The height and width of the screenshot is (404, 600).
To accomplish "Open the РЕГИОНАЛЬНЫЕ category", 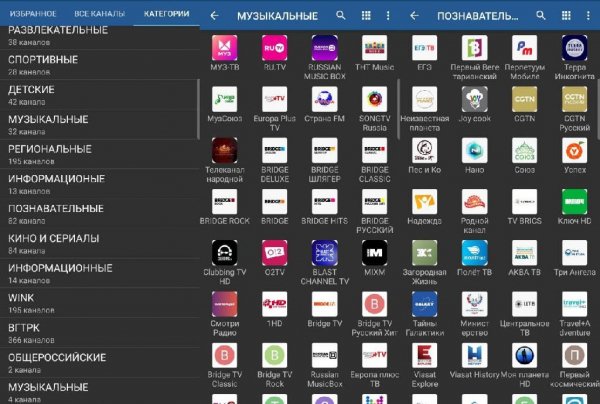I will pyautogui.click(x=99, y=155).
